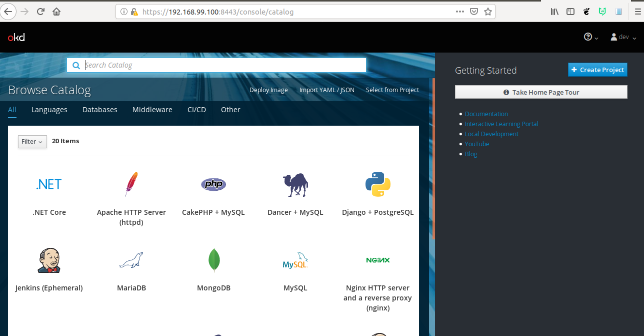
Task: Open the browser library icon
Action: [554, 11]
